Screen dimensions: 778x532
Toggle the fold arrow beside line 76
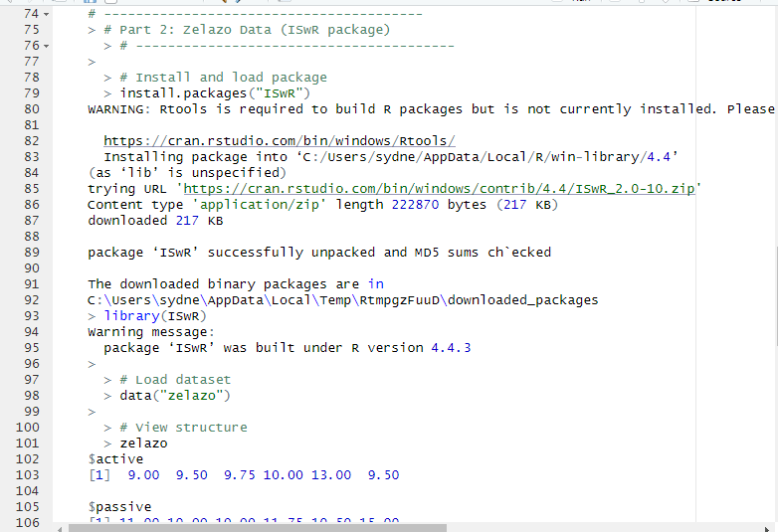point(46,46)
